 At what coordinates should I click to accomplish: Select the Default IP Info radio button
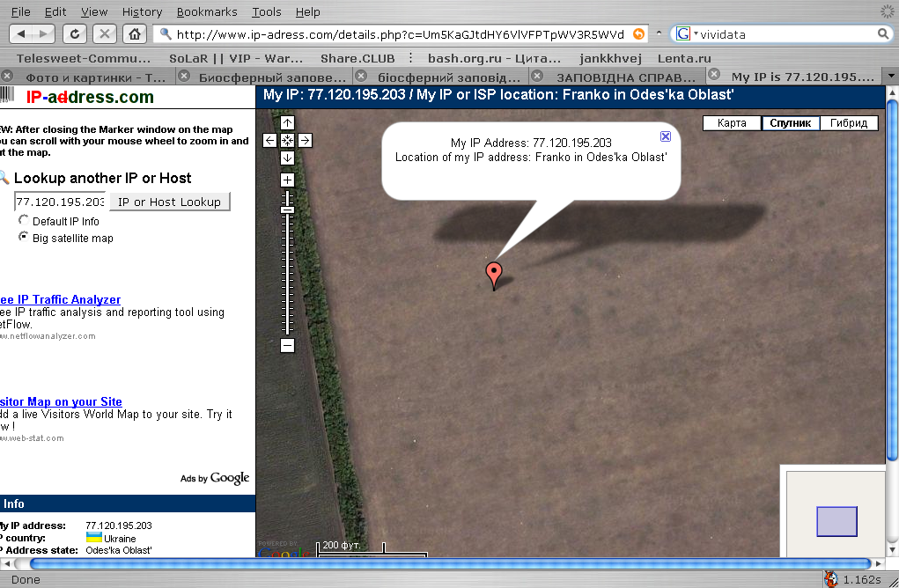click(24, 221)
